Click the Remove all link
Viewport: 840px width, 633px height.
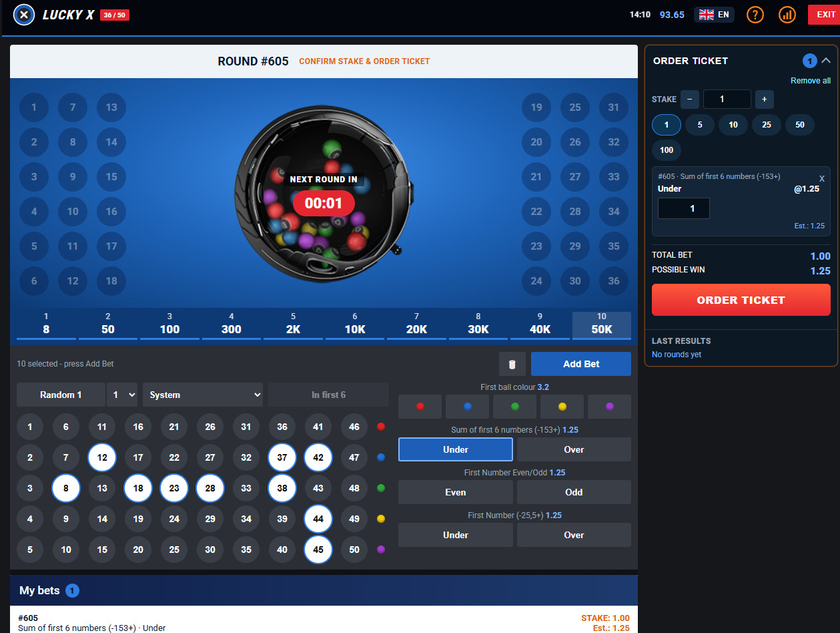(x=811, y=81)
